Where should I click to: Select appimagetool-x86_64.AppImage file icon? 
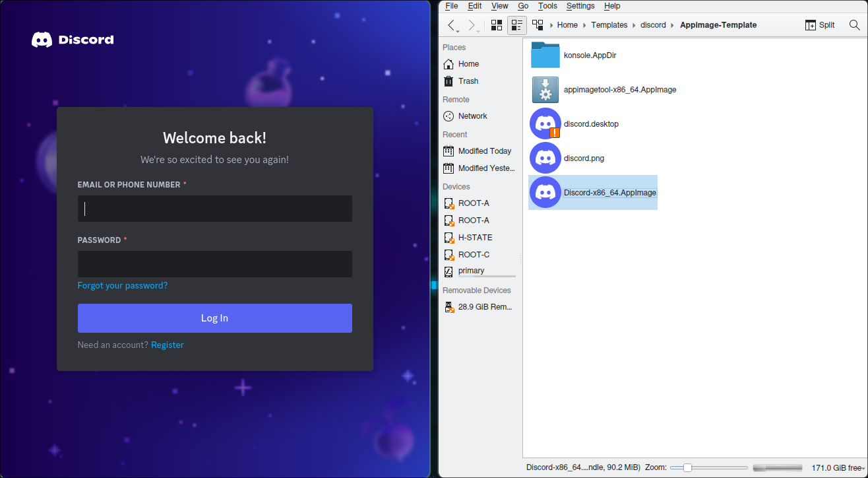545,90
